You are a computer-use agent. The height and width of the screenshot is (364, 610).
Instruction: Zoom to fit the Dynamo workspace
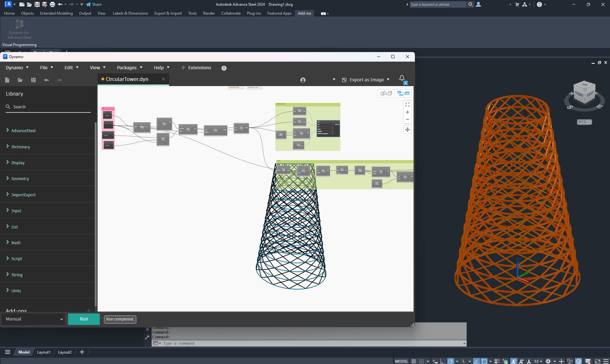pyautogui.click(x=408, y=104)
